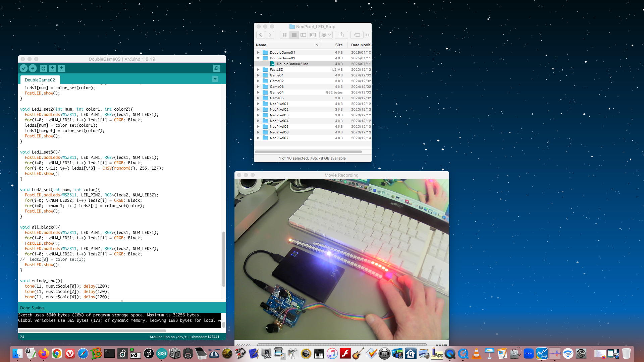
Task: Select the DoubleGame02 sketch tab
Action: (x=40, y=80)
